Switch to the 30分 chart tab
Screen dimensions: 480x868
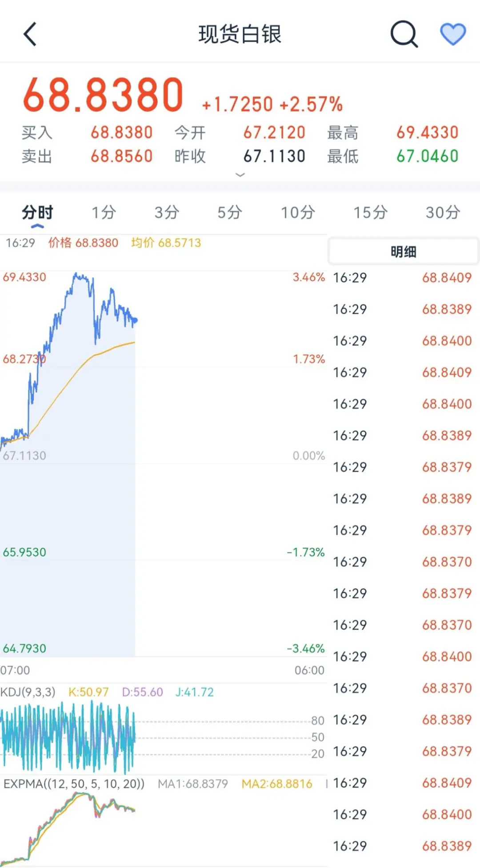click(443, 212)
